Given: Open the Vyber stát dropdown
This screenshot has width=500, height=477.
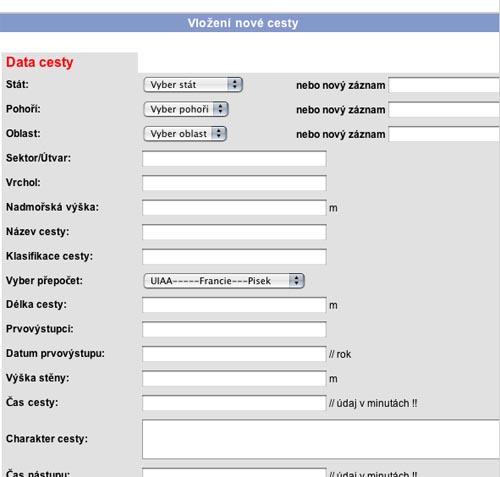Looking at the screenshot, I should coord(193,85).
